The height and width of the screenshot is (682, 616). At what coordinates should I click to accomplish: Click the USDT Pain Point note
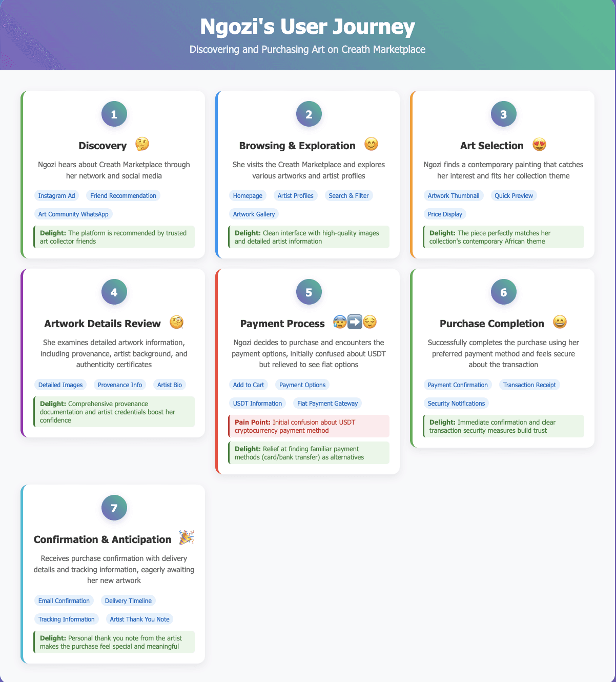click(309, 426)
